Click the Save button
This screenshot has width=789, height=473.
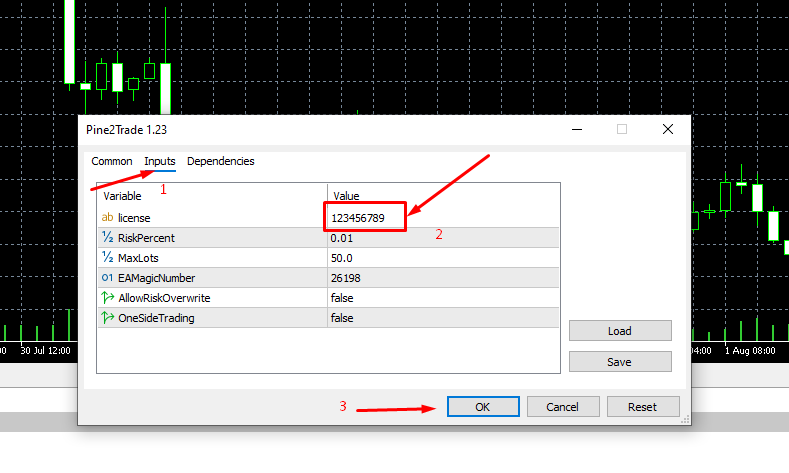click(620, 362)
